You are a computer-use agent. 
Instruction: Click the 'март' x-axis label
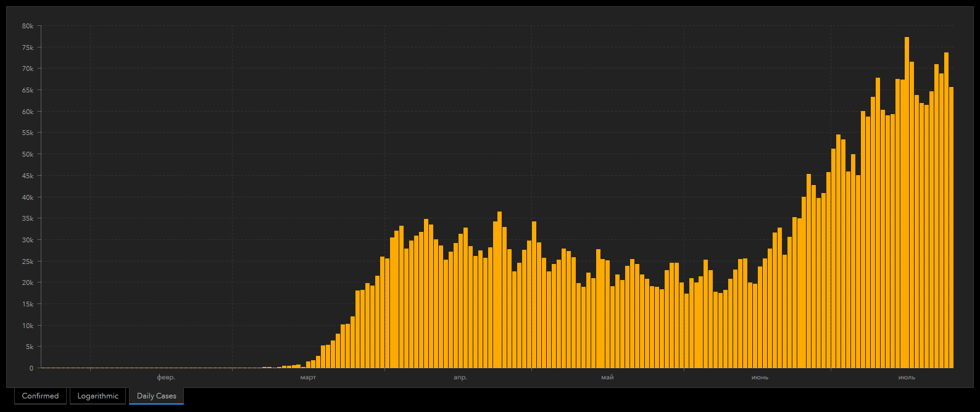click(x=308, y=377)
